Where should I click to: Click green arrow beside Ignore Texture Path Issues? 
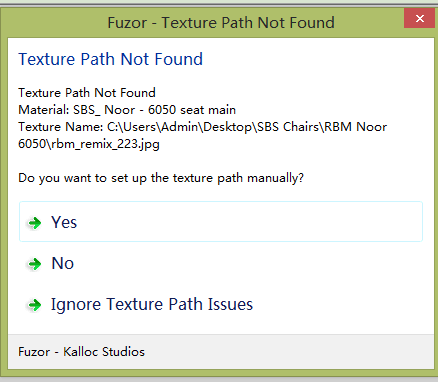(35, 305)
